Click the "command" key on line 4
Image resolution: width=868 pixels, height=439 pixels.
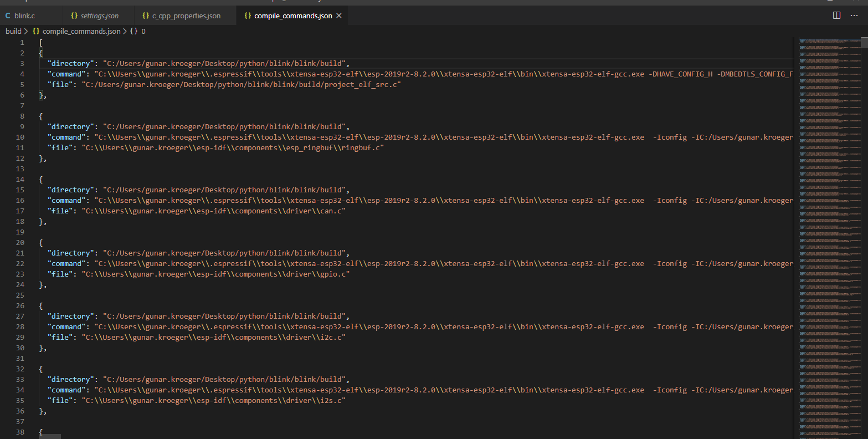66,74
